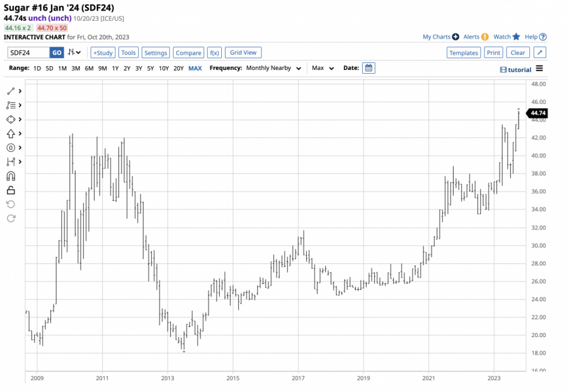
Task: Click the 2017 x-axis label
Action: (x=298, y=378)
